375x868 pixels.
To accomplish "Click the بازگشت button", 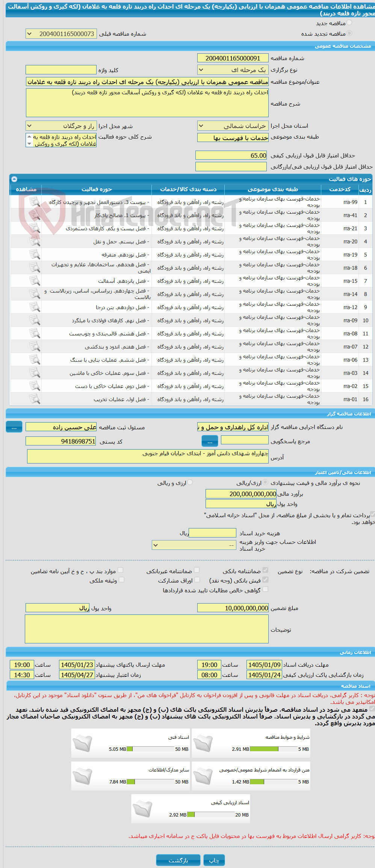I will pyautogui.click(x=178, y=860).
